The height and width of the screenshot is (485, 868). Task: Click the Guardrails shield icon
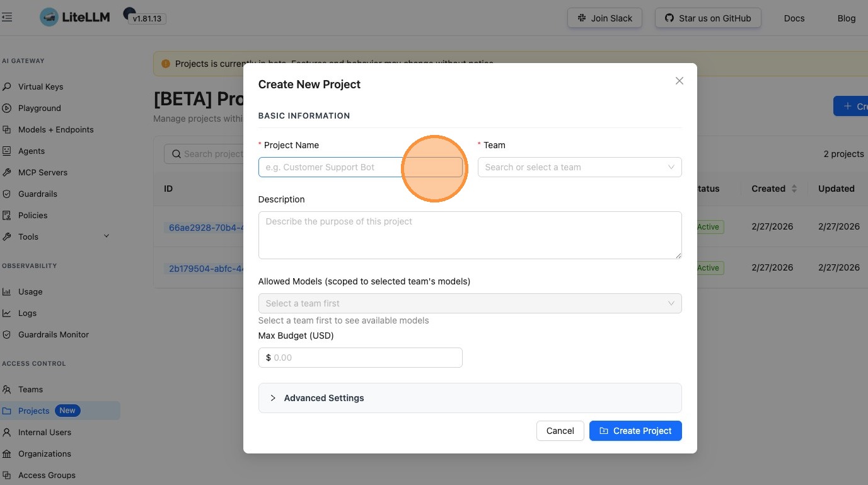click(7, 194)
